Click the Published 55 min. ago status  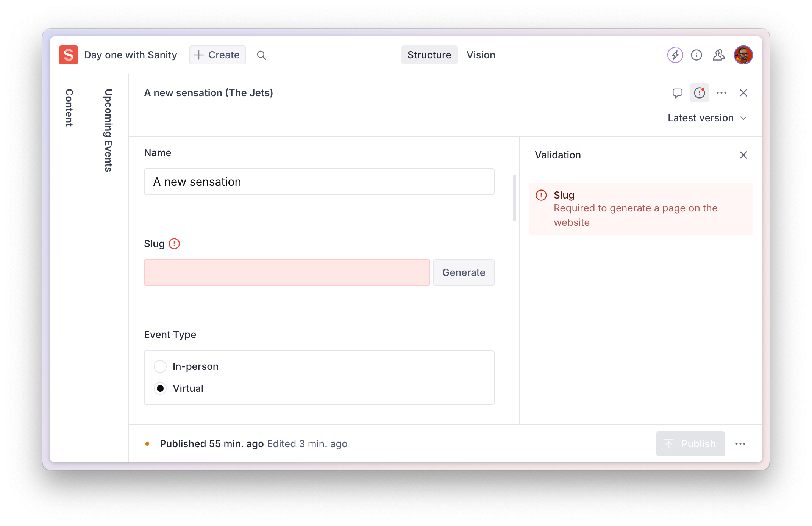click(211, 444)
